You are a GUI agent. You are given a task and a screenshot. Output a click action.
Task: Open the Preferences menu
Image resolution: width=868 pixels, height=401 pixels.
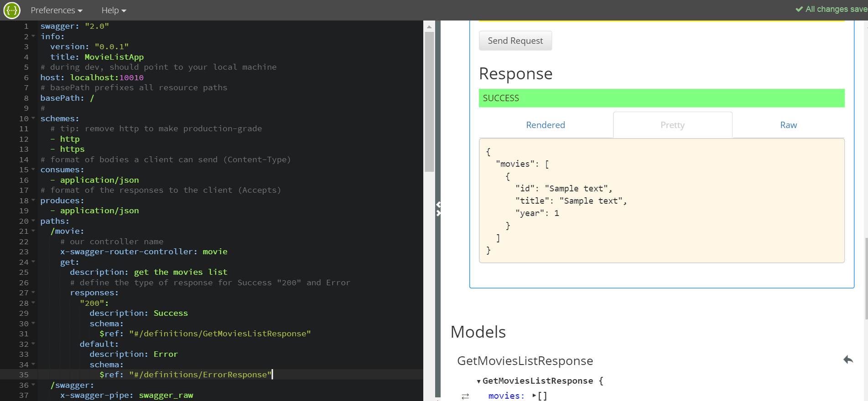(57, 10)
